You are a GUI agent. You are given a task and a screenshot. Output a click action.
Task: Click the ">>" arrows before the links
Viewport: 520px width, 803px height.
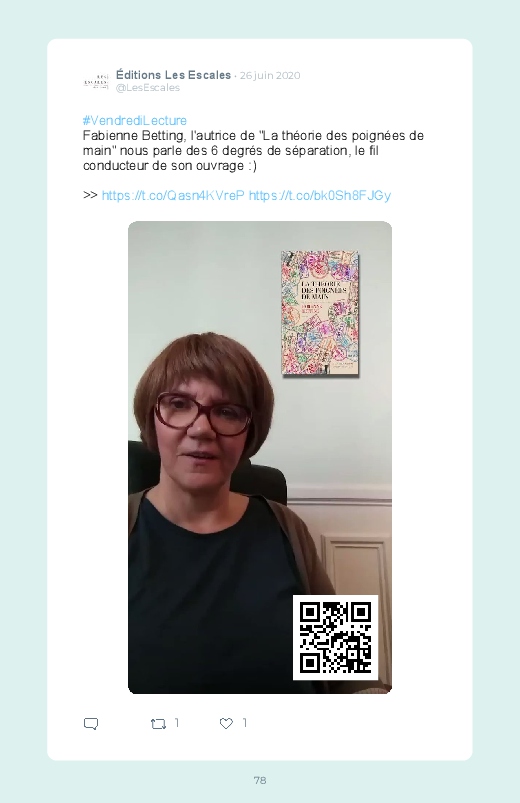click(x=90, y=195)
